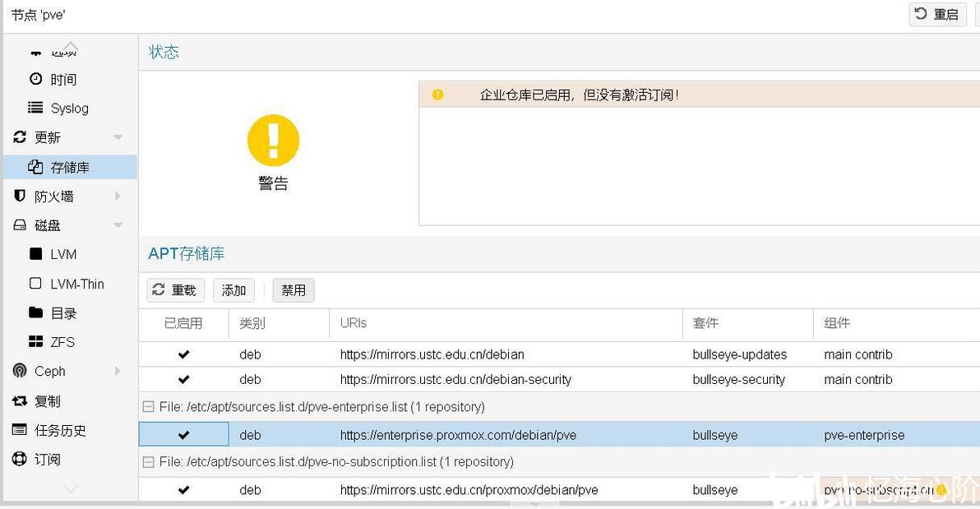Click the lifebuoy icon beside 订阅

pos(20,459)
